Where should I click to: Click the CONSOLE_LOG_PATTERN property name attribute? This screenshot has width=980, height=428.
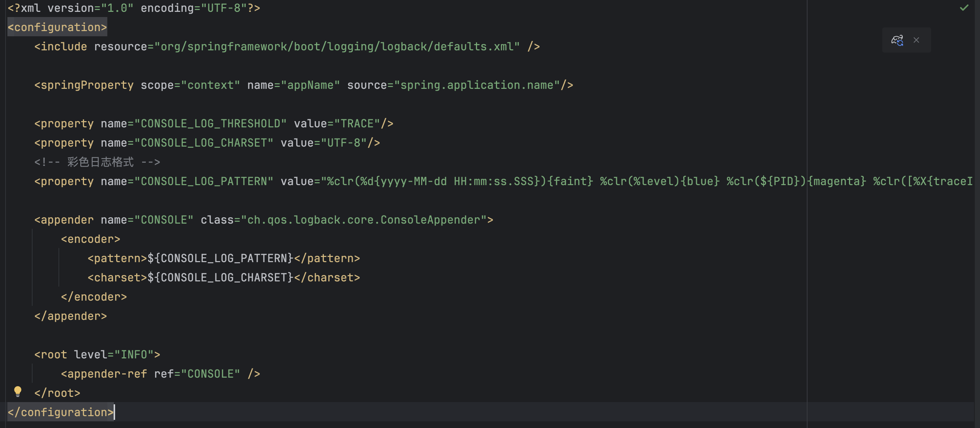(x=204, y=181)
